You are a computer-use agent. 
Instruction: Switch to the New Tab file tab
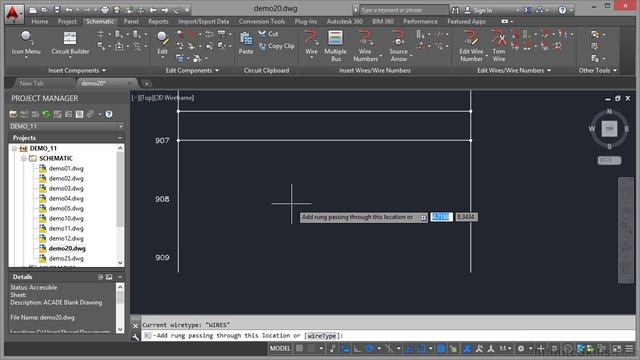click(31, 83)
